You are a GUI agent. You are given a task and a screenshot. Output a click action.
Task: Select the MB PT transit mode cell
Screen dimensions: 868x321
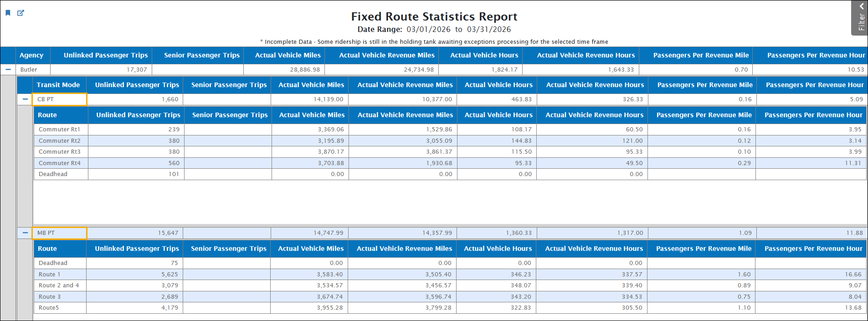pyautogui.click(x=59, y=233)
